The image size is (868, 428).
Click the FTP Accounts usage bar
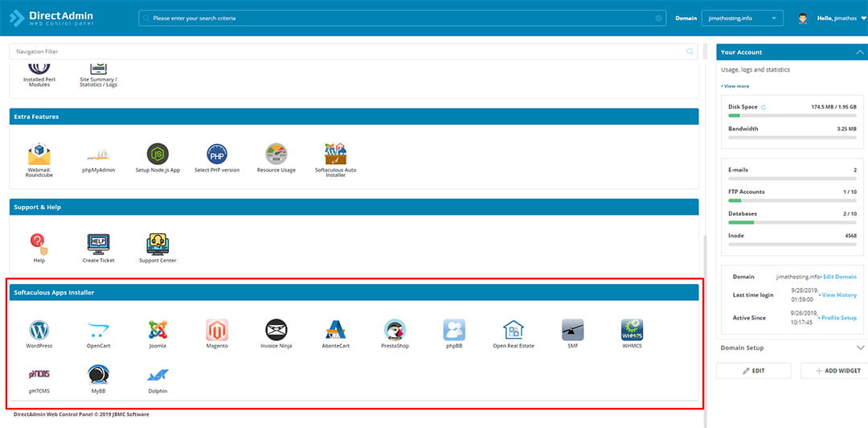point(792,200)
